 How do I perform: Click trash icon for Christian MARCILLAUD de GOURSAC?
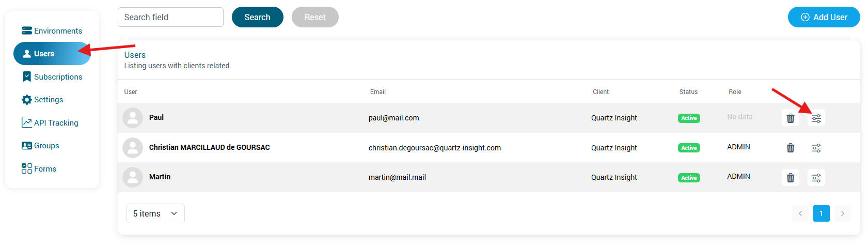click(x=790, y=148)
